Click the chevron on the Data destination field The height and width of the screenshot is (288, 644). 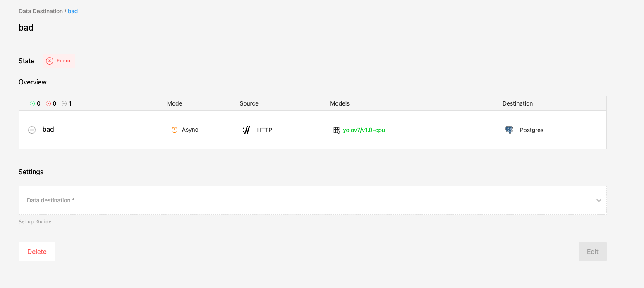pyautogui.click(x=599, y=200)
